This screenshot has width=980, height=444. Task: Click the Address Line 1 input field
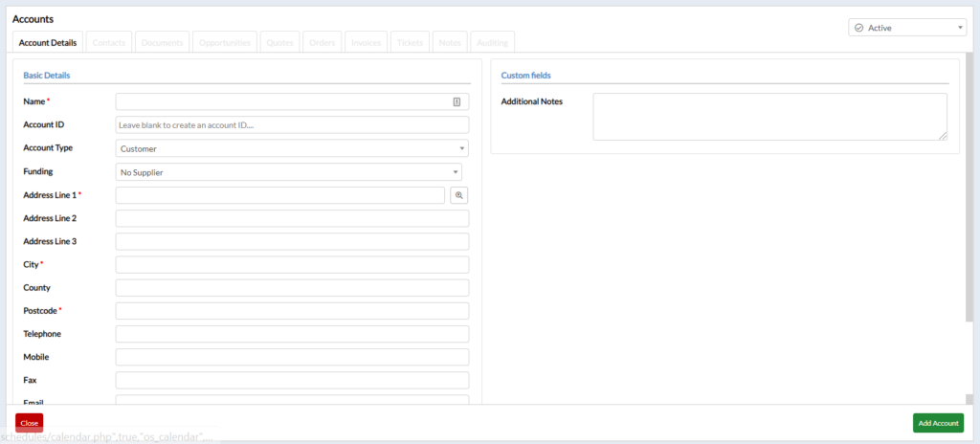(280, 195)
